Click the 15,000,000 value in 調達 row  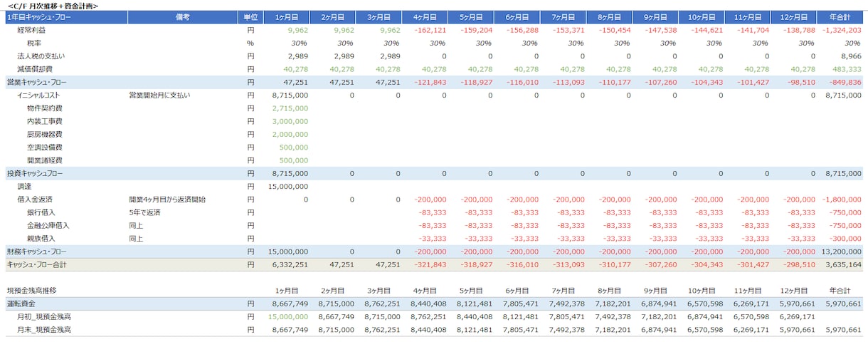[288, 186]
